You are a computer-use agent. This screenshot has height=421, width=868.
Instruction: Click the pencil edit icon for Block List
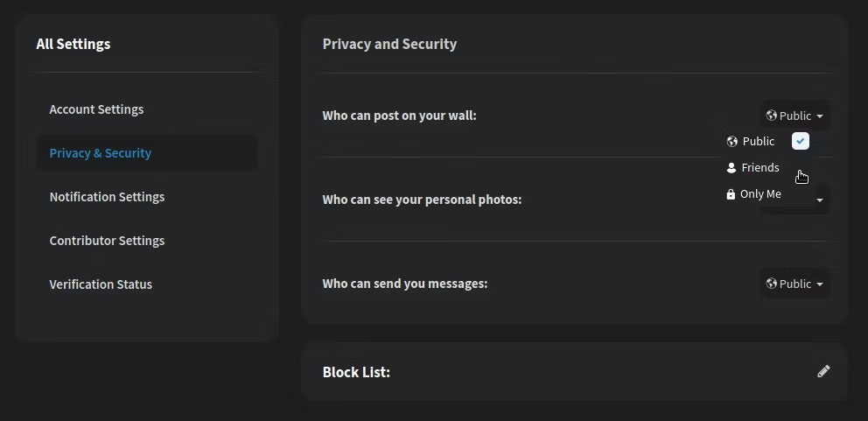pyautogui.click(x=823, y=371)
